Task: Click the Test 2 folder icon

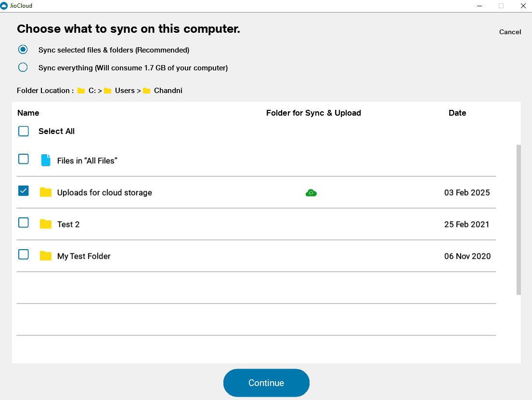Action: click(46, 224)
